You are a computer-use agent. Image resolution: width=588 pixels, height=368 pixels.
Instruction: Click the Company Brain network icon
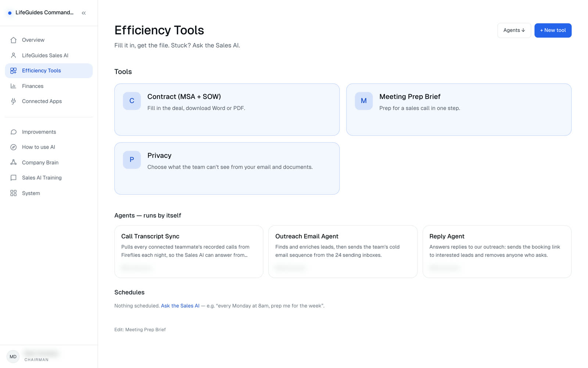pyautogui.click(x=14, y=162)
